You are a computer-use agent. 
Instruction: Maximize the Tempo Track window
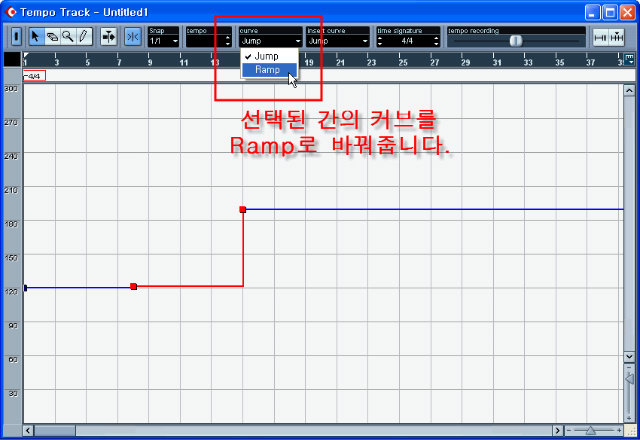tap(610, 12)
